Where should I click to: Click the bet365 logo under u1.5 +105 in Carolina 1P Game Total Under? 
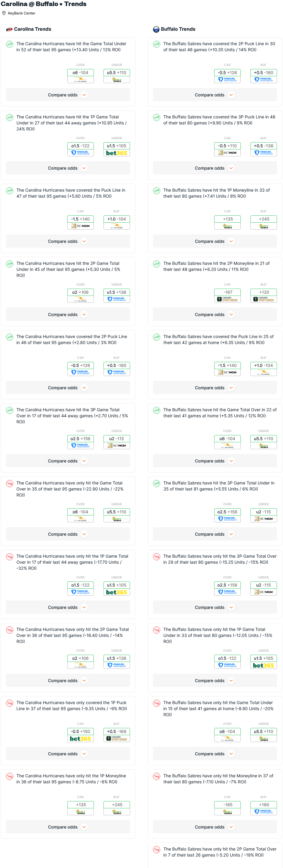coord(117,153)
